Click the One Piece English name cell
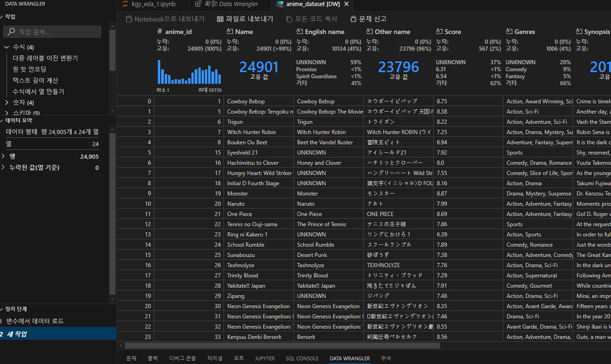Viewport: 611px width, 364px height. (328, 214)
